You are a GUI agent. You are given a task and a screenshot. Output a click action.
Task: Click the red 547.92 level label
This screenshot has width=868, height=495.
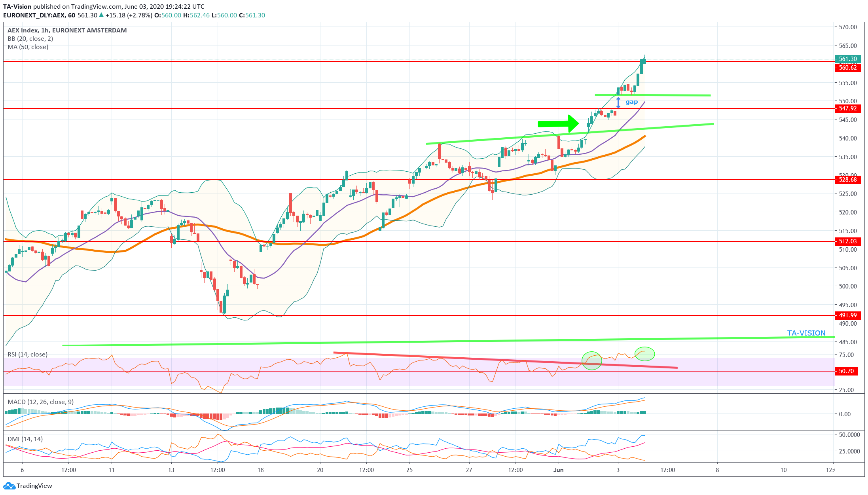(847, 108)
